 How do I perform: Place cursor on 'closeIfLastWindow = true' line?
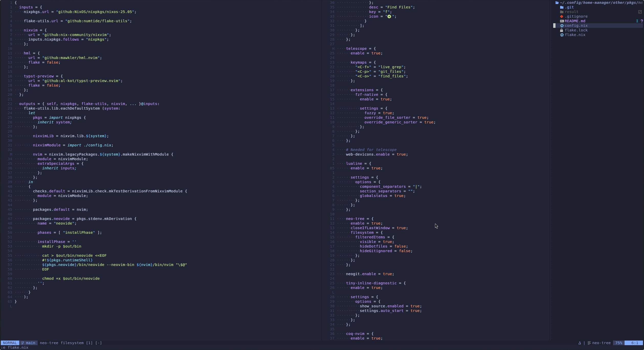coord(379,228)
